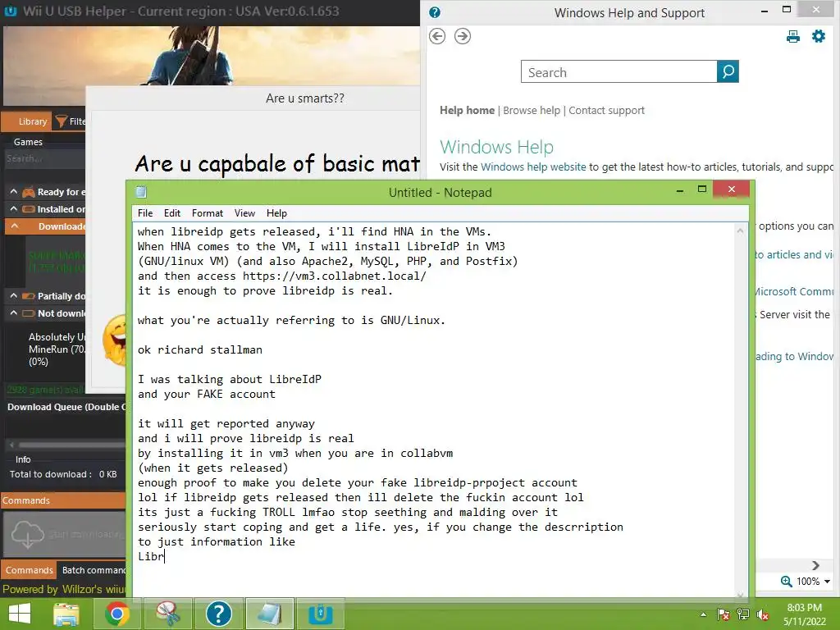Click the Help question-mark title icon
The height and width of the screenshot is (630, 840).
click(435, 12)
